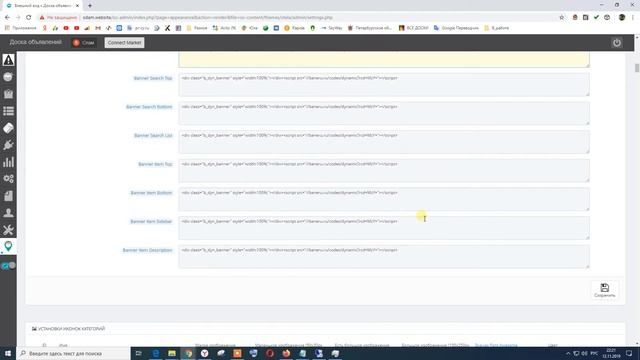
Task: Click the Connect Market button
Action: (x=124, y=42)
